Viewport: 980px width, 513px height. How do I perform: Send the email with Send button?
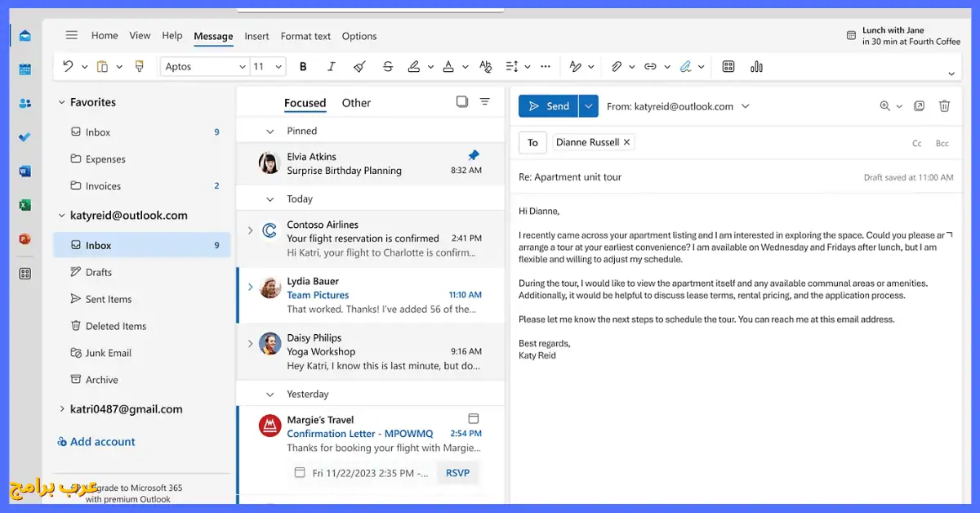pyautogui.click(x=548, y=106)
